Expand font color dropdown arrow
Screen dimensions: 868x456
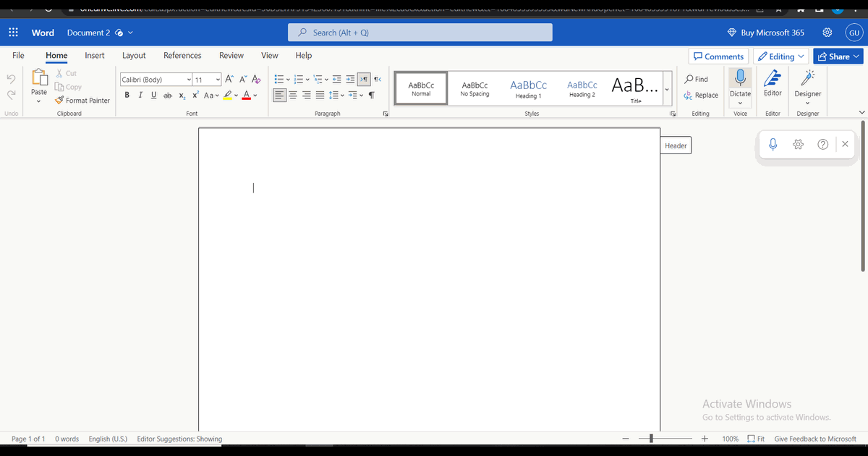coord(255,95)
